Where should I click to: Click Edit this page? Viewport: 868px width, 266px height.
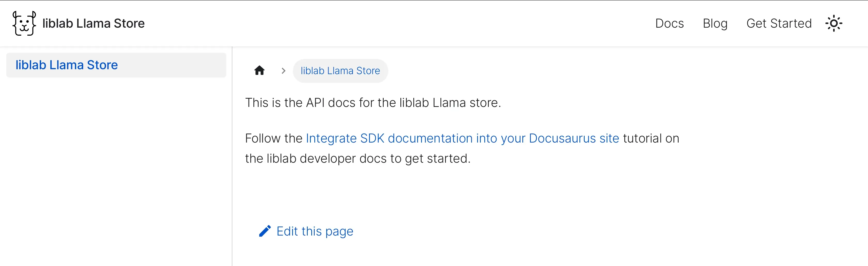point(315,231)
